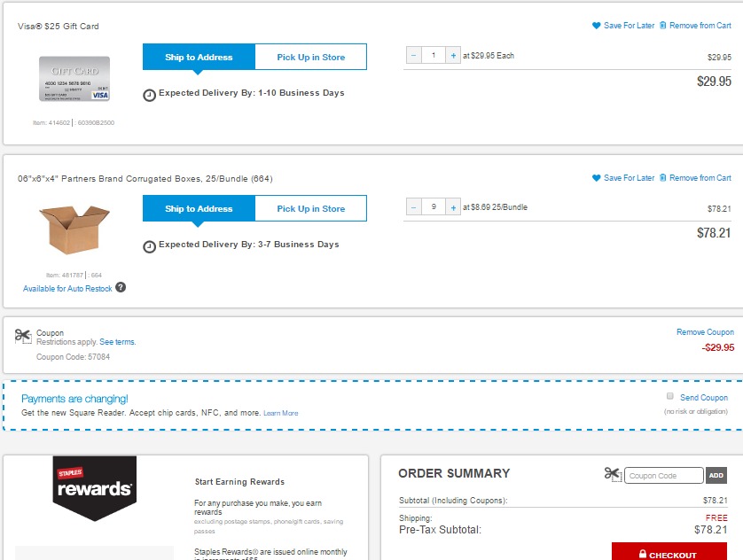Click the -$29.95 coupon discount amount
The height and width of the screenshot is (560, 743).
point(718,347)
